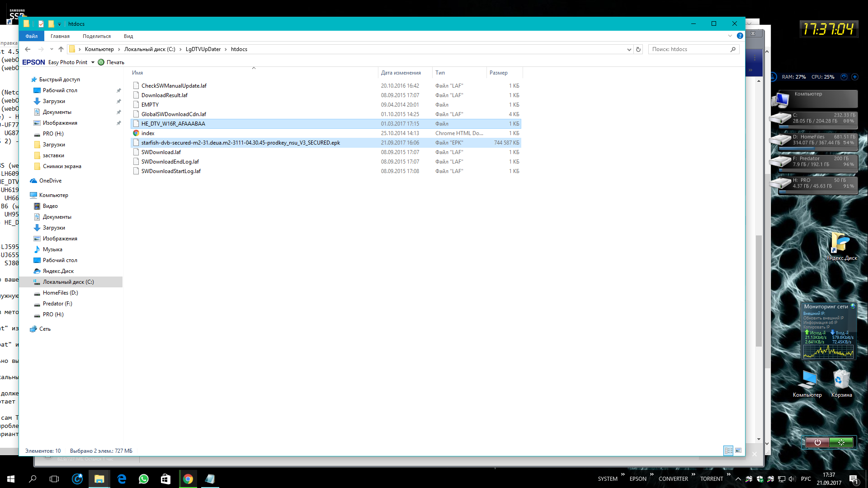Open the Easy Photo Print dropdown arrow
868x488 pixels.
coord(93,62)
